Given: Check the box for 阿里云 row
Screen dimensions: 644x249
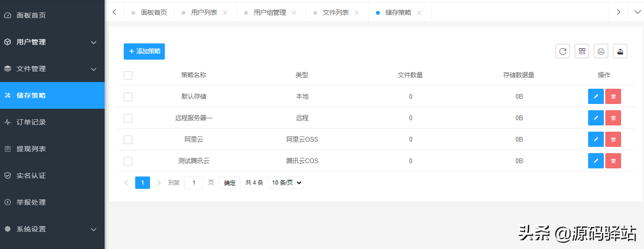Looking at the screenshot, I should [x=128, y=140].
